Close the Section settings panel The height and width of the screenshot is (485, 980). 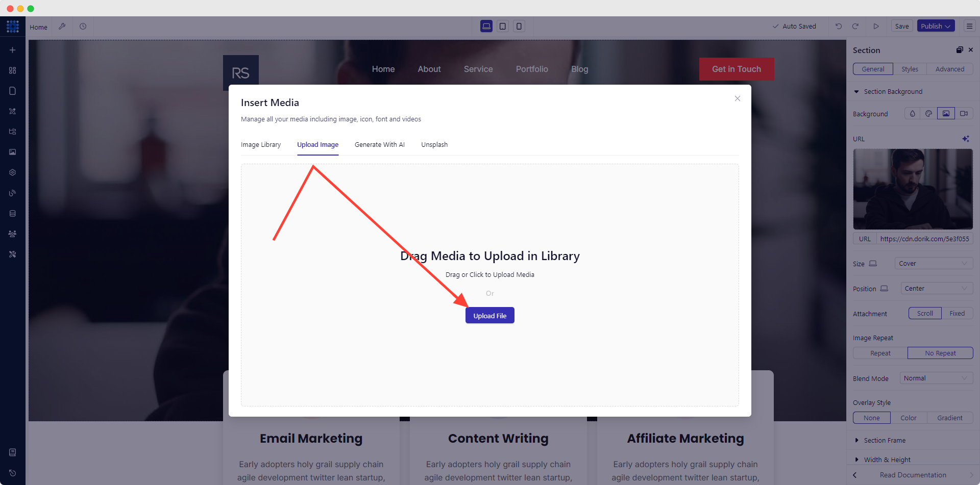971,50
